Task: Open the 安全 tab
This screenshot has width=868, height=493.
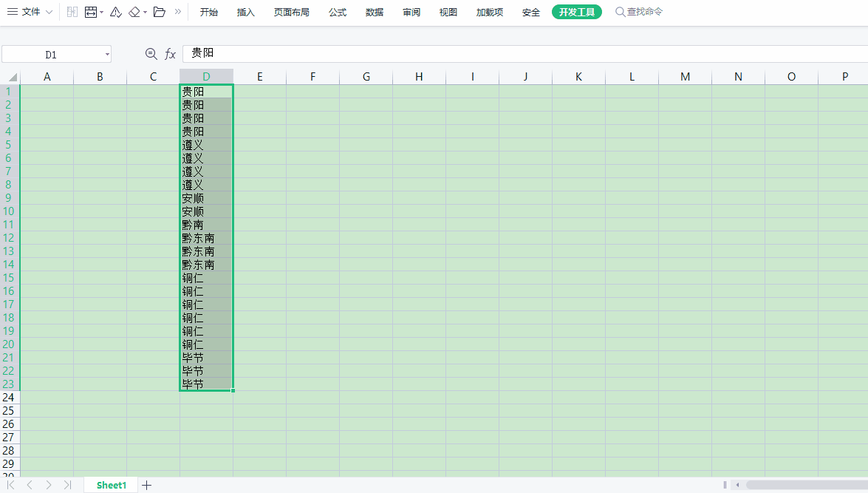Action: [x=531, y=12]
